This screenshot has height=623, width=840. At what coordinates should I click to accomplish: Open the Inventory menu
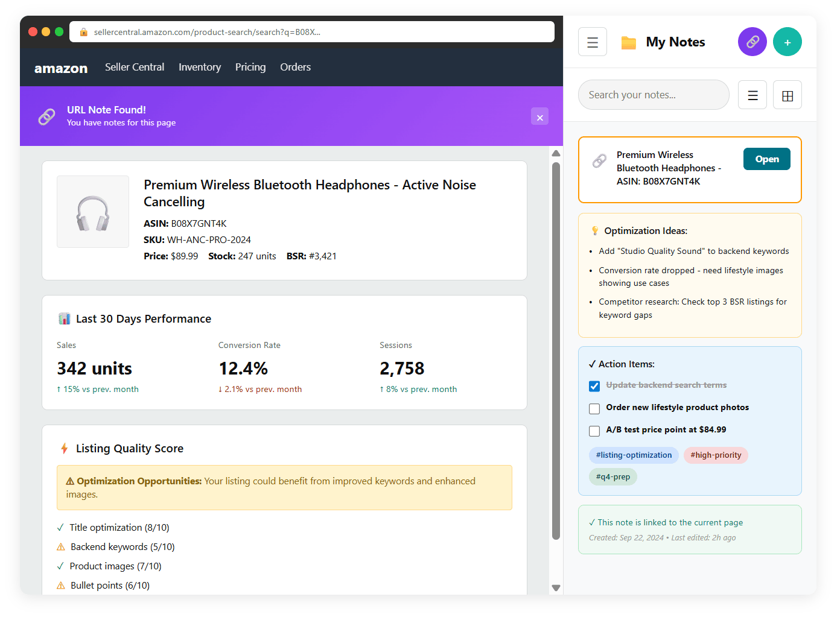point(199,67)
